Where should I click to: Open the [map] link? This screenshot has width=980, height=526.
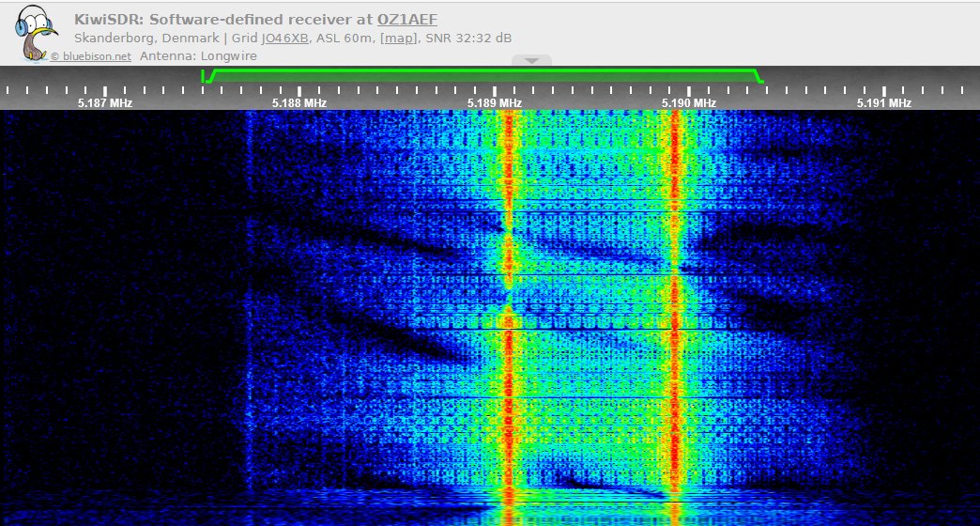[399, 39]
